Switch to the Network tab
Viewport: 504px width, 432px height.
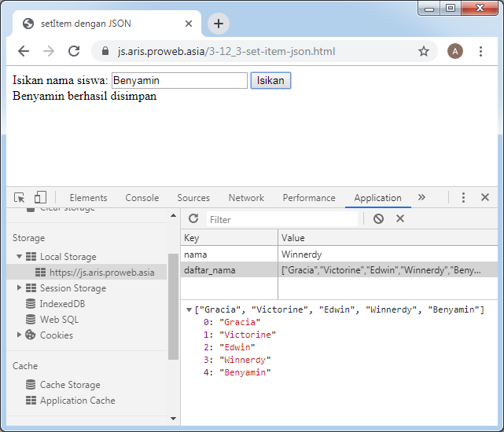[246, 197]
